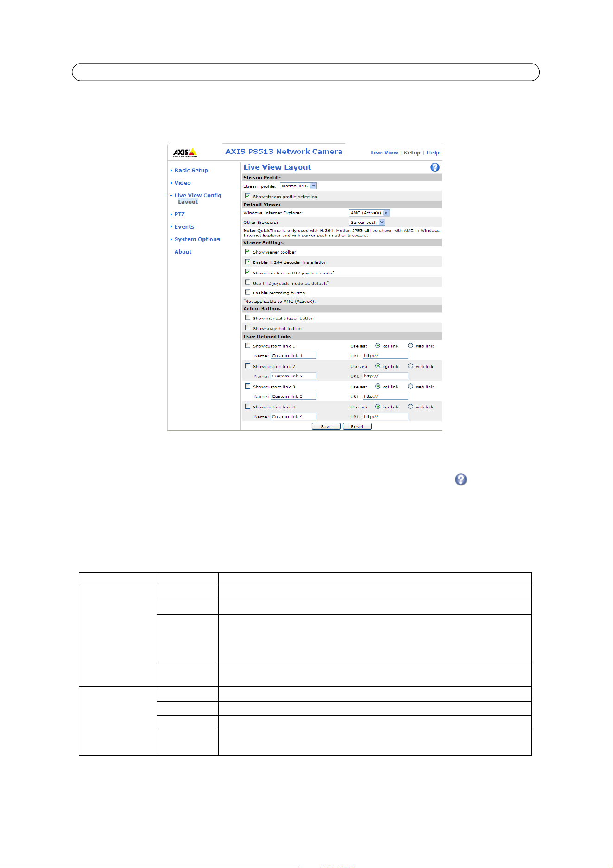
Task: Click the Name field for custom link 4
Action: click(x=293, y=417)
